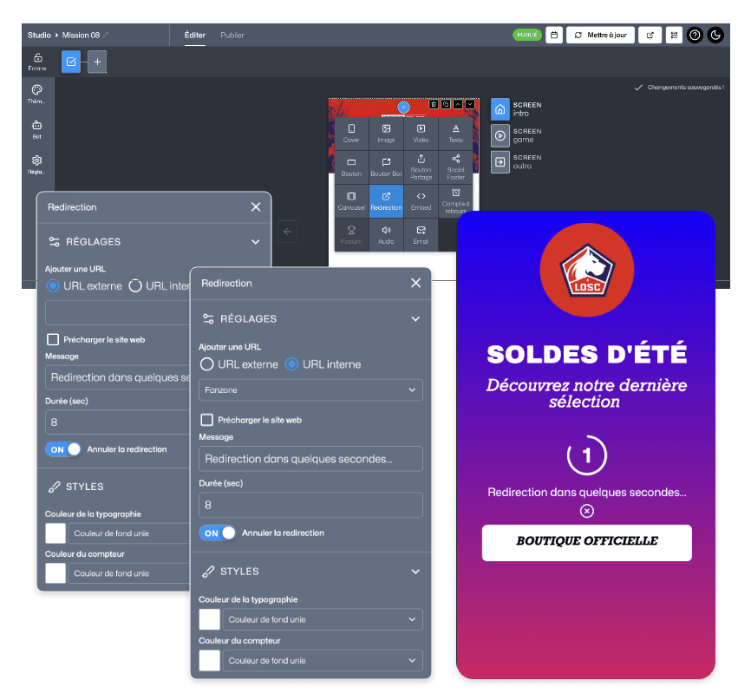Click Durée field in front panel
Image resolution: width=751 pixels, height=700 pixels.
[x=310, y=505]
